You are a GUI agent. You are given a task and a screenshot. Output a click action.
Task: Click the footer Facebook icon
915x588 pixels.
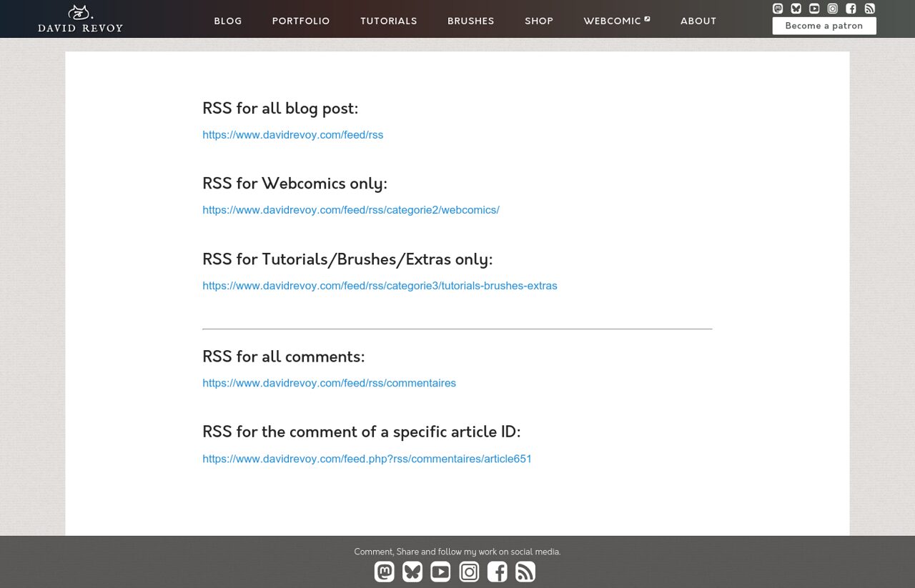497,572
